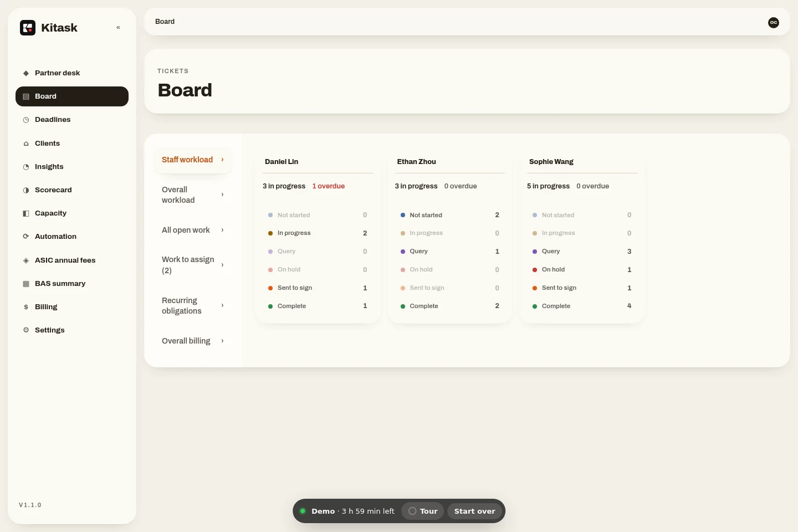Image resolution: width=798 pixels, height=532 pixels.
Task: Click the Capacity icon in sidebar
Action: coord(26,213)
